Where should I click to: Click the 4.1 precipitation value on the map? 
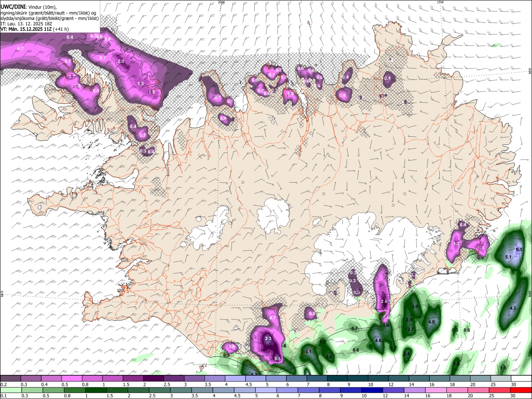[308, 352]
